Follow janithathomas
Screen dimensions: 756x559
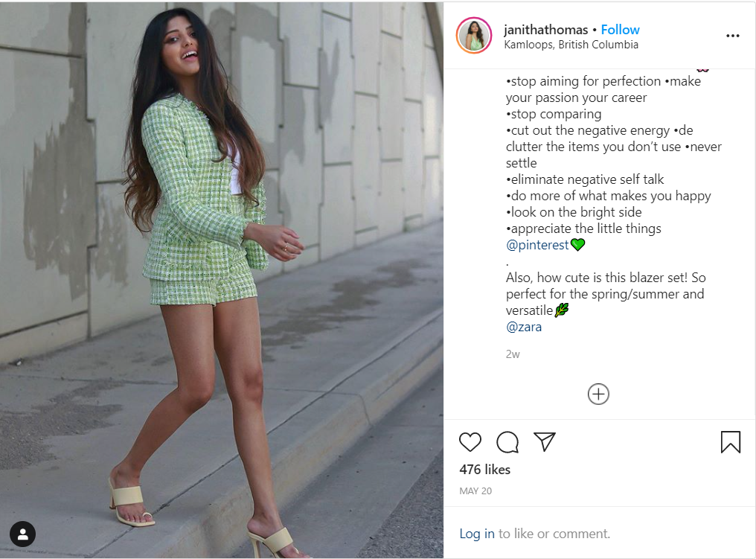(x=620, y=30)
